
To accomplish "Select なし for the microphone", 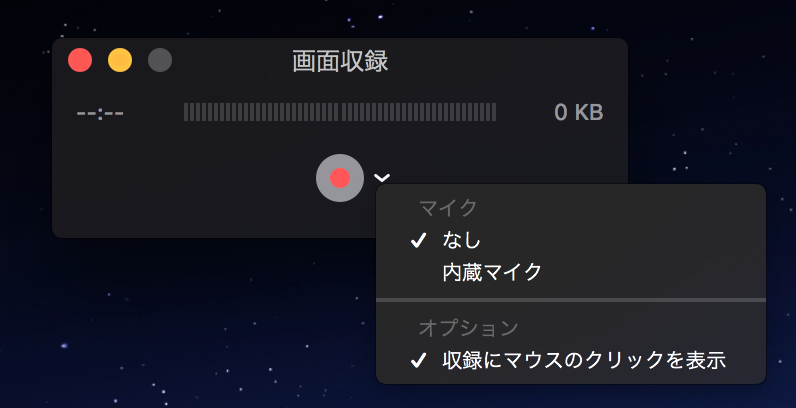I will tap(571, 241).
